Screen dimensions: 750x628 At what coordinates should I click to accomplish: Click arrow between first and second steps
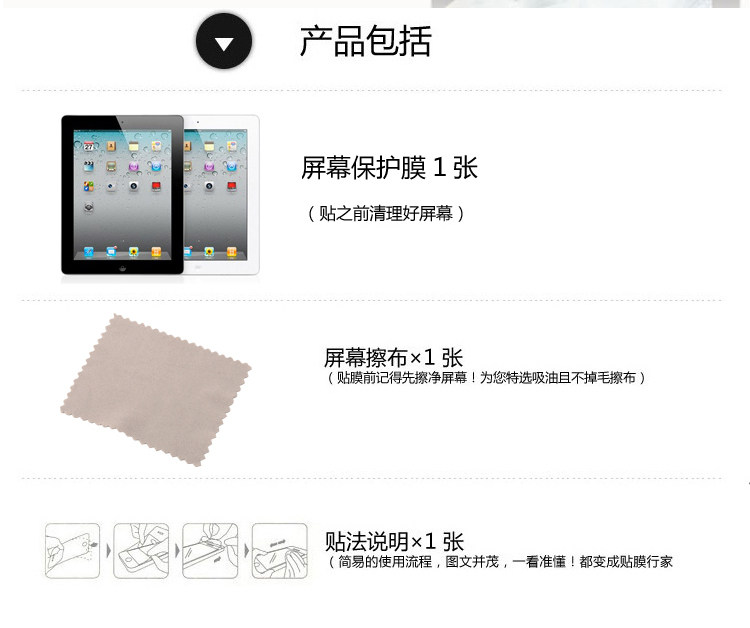108,551
